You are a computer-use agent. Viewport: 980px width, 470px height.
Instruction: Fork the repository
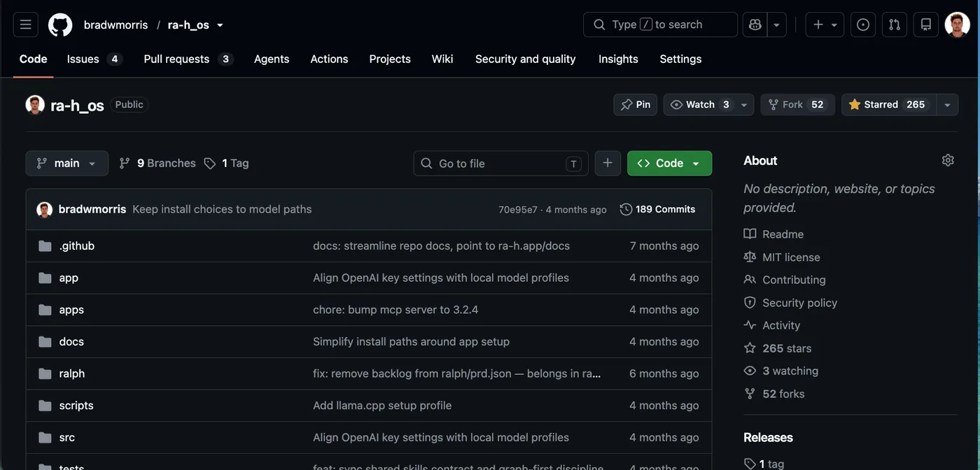798,105
